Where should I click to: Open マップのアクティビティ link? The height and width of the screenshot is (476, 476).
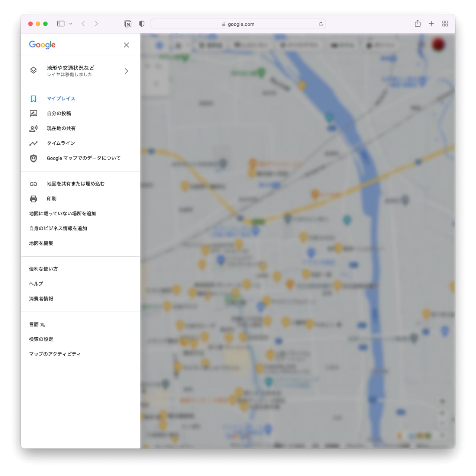55,354
